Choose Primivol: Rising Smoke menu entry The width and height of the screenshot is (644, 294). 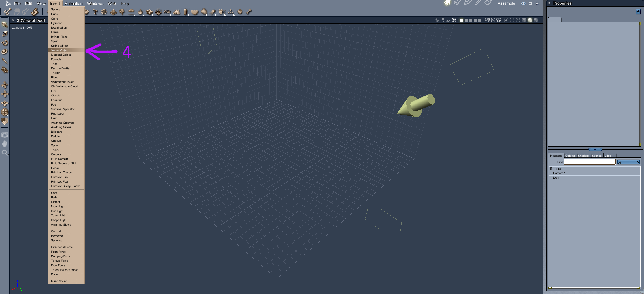66,186
